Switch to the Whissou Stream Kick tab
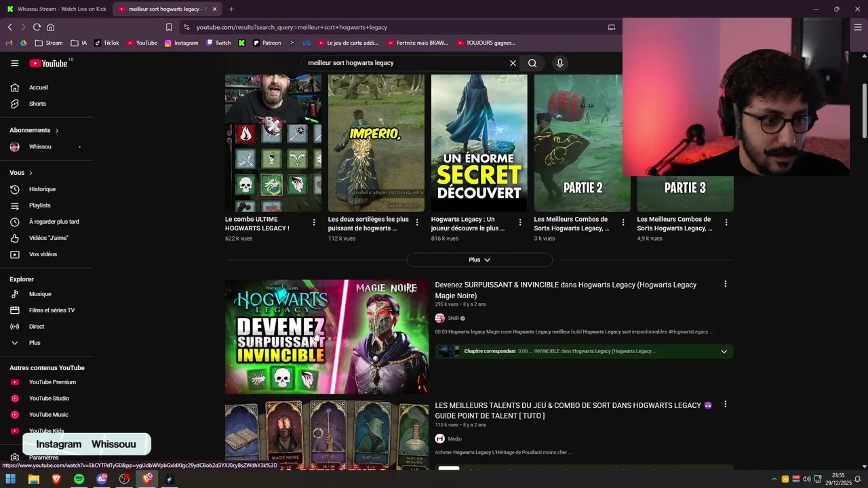This screenshot has height=488, width=868. (x=57, y=9)
